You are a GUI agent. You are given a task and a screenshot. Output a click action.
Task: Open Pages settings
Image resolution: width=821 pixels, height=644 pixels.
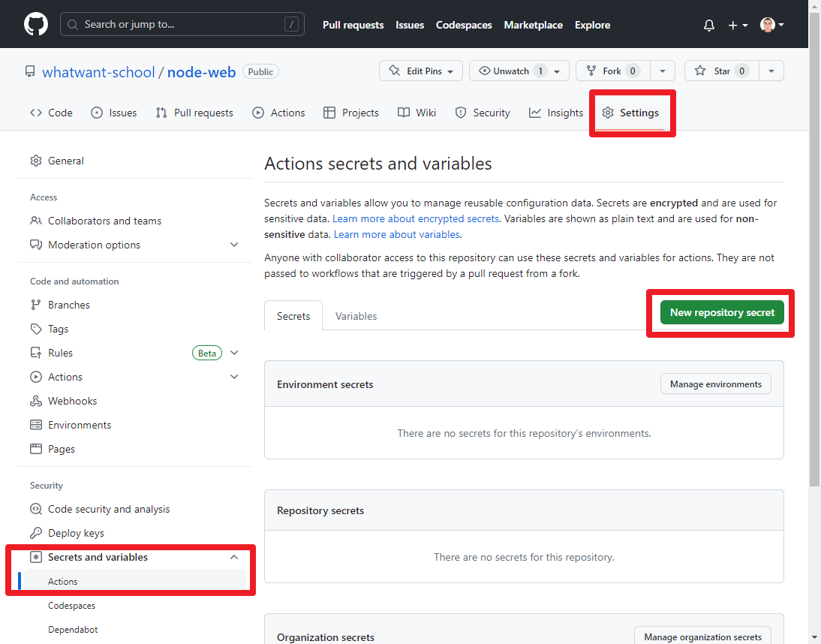pyautogui.click(x=53, y=450)
